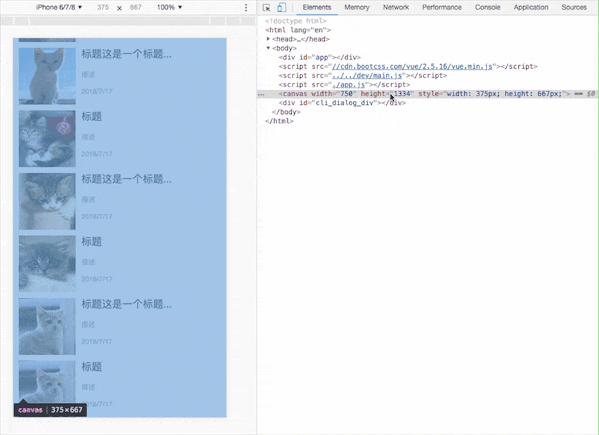Open the iPhone 6/7/8 device dropdown
Viewport: 599px width, 435px height.
click(x=59, y=7)
